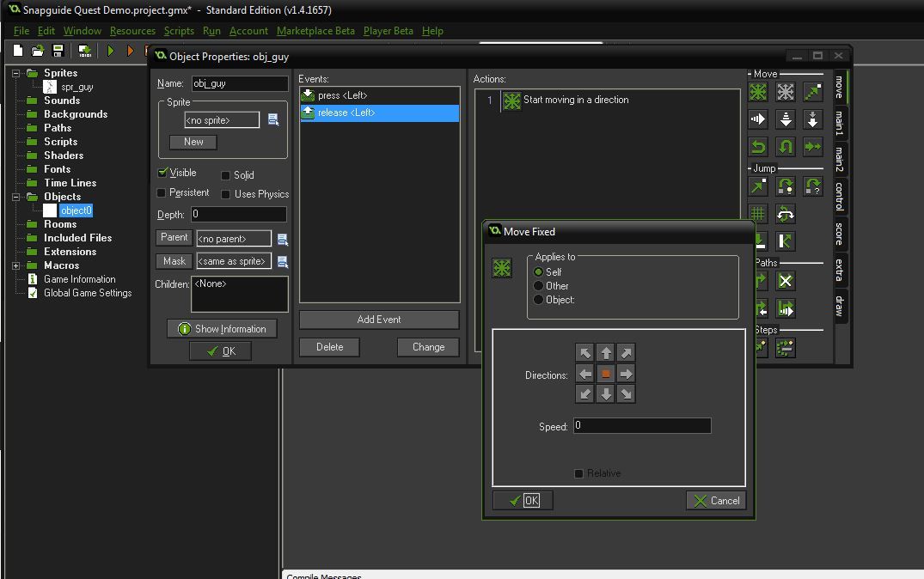Switch to the main1 actions tab
The image size is (924, 579).
(x=839, y=124)
